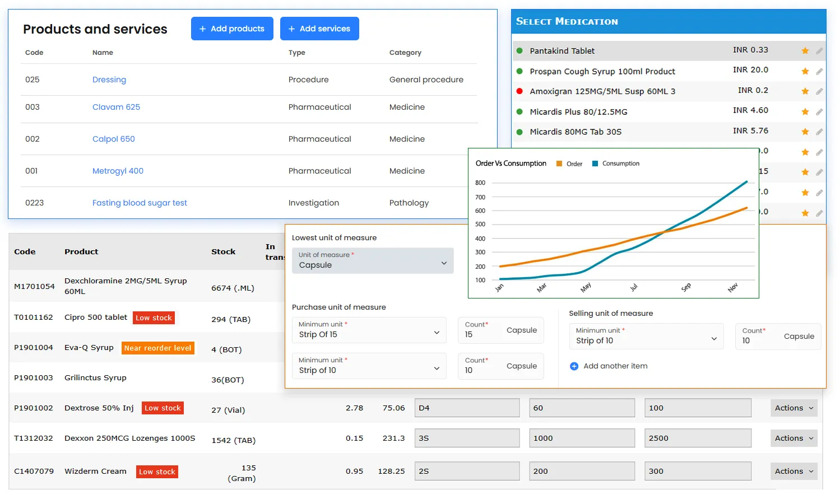This screenshot has height=504, width=840.
Task: Open the Unit of measure Capsule dropdown
Action: tap(373, 261)
